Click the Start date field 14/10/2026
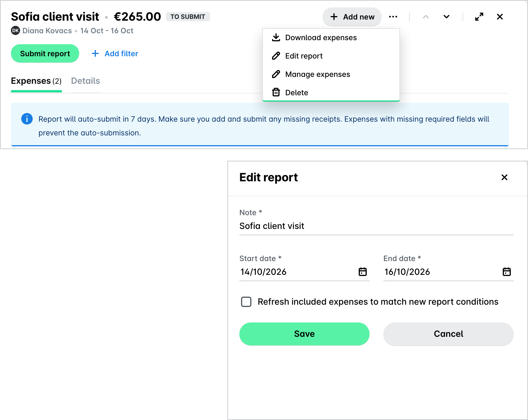The width and height of the screenshot is (528, 420). tap(304, 272)
